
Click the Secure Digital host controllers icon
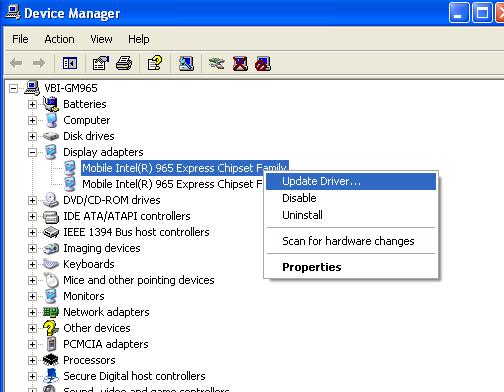tap(51, 376)
